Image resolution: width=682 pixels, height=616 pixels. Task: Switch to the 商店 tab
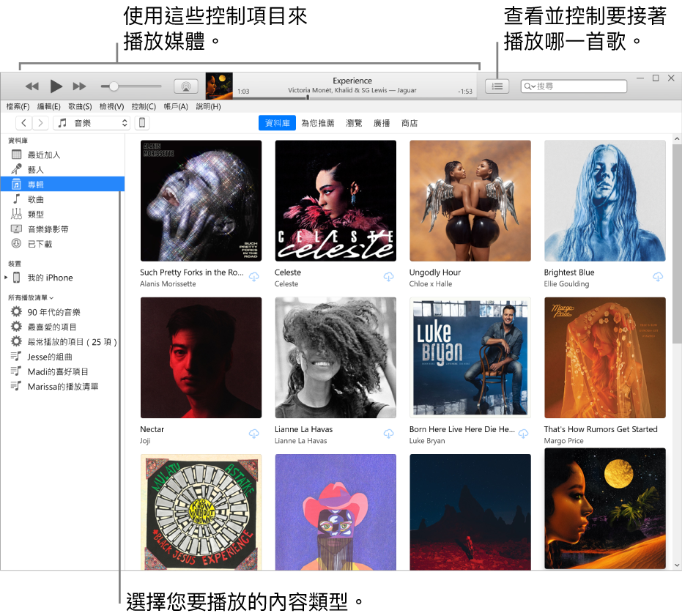[409, 123]
